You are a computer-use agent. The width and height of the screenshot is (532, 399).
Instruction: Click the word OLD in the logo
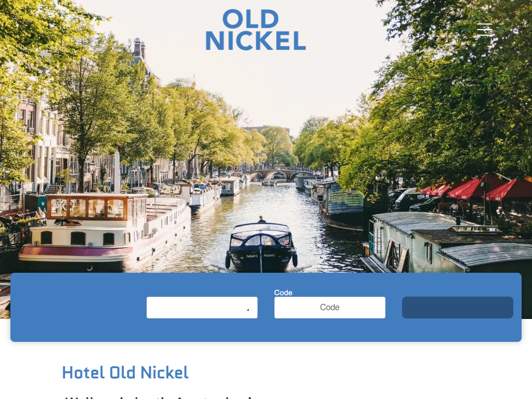pyautogui.click(x=251, y=19)
